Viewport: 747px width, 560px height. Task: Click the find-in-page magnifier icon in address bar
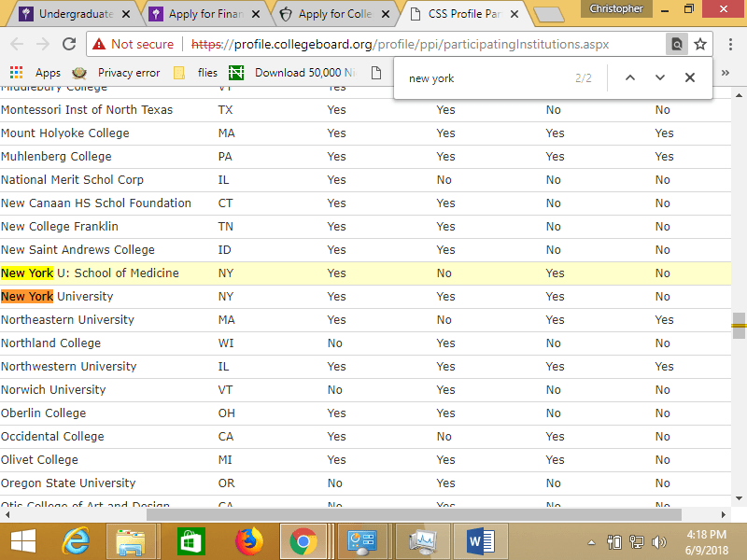[x=676, y=44]
